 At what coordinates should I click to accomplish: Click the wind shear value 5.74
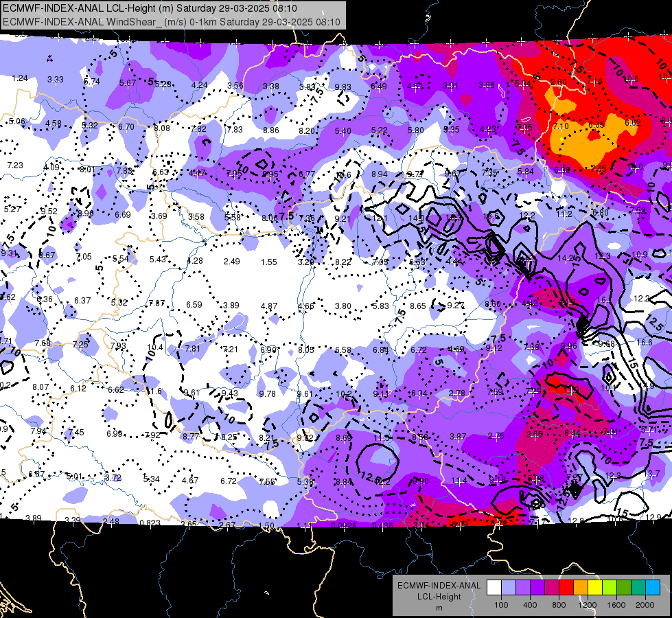click(x=92, y=82)
